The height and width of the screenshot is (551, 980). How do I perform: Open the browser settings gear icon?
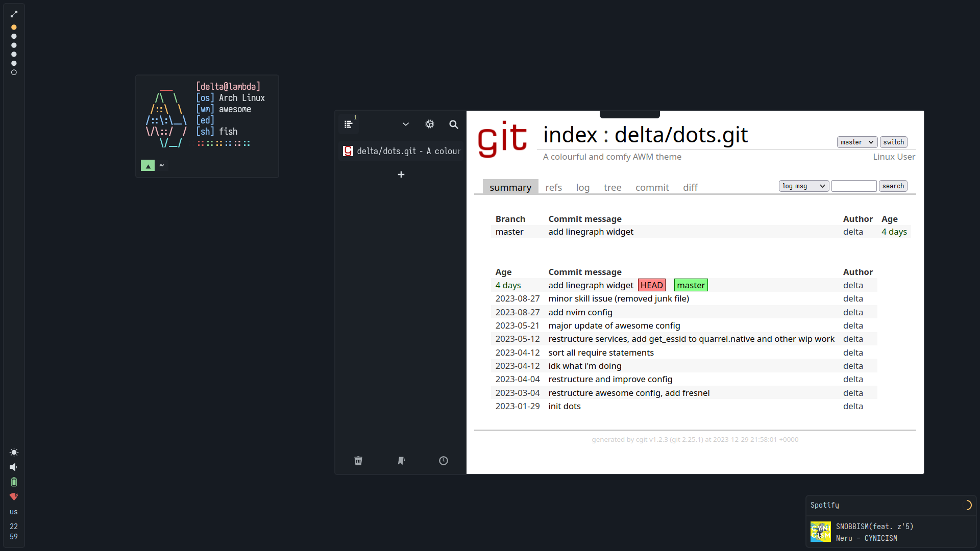[430, 124]
